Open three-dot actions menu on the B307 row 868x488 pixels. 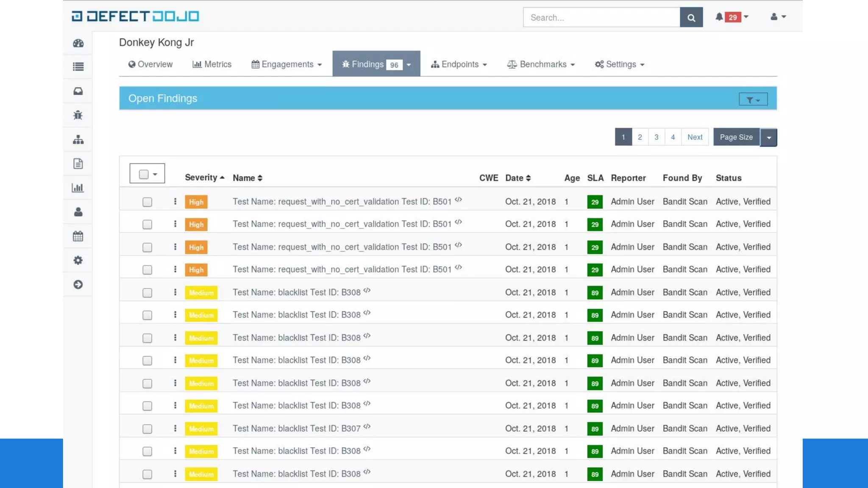coord(175,429)
